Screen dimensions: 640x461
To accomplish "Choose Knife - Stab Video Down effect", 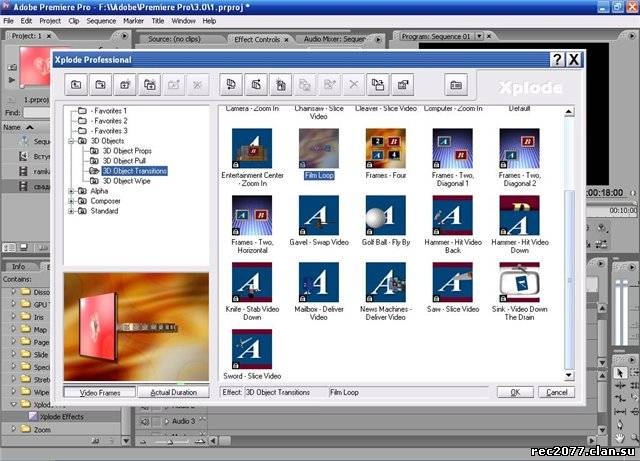I will [x=252, y=282].
